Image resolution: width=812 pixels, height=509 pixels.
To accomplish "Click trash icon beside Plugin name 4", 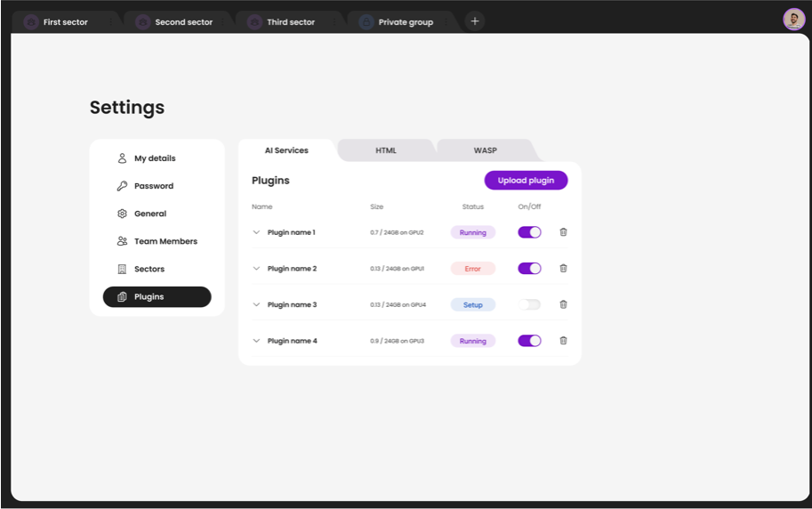I will pos(563,340).
